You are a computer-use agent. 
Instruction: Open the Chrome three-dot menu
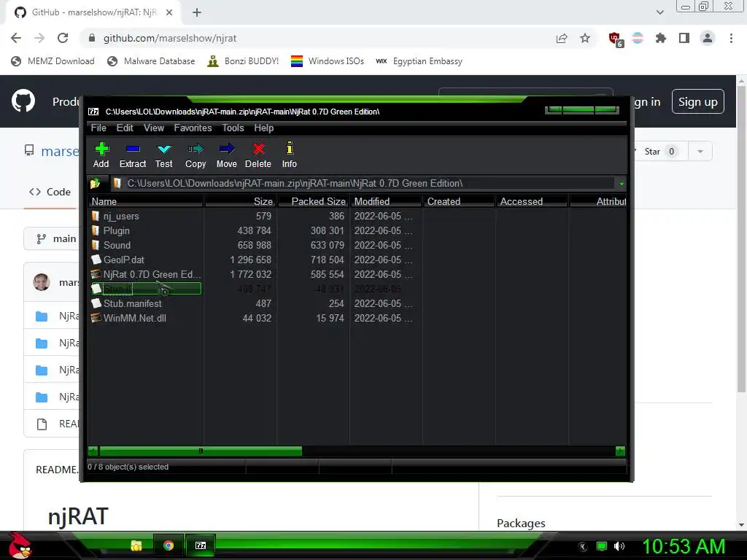pyautogui.click(x=731, y=38)
